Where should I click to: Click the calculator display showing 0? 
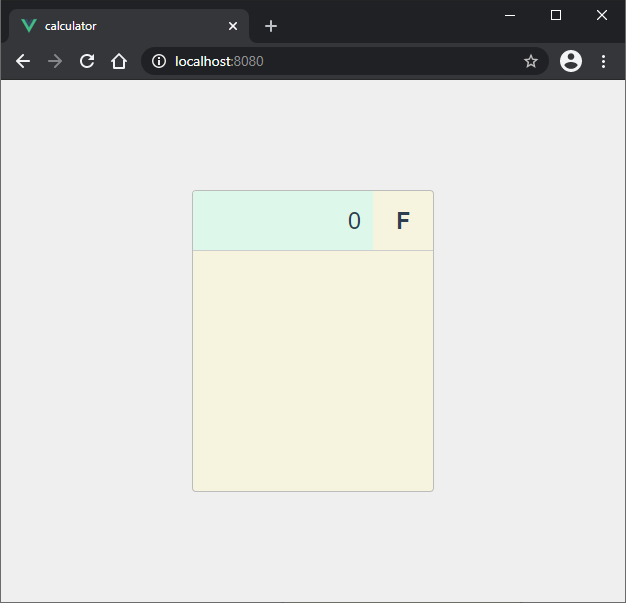coord(283,220)
